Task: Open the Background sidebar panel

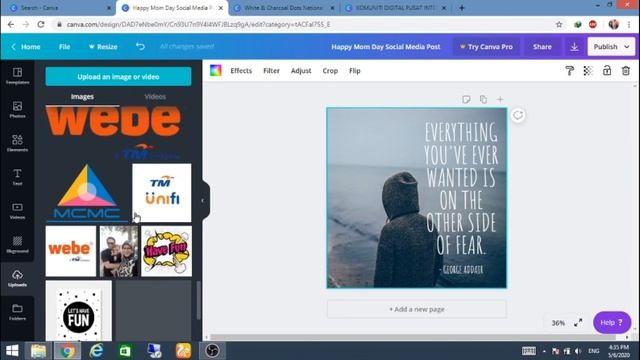Action: click(x=17, y=244)
